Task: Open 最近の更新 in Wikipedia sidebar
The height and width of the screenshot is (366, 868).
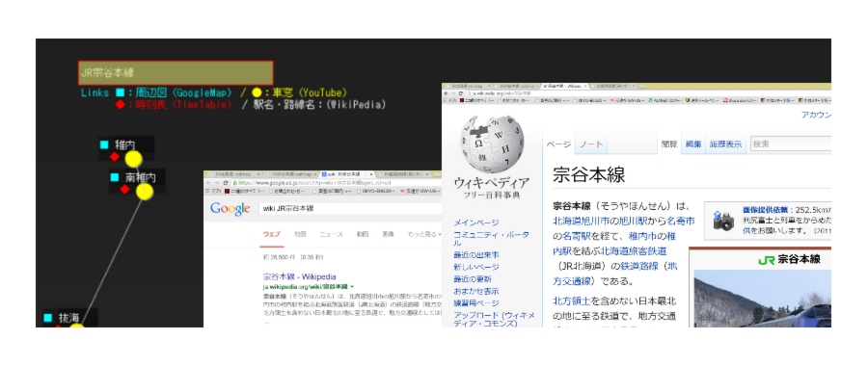Action: pos(472,279)
